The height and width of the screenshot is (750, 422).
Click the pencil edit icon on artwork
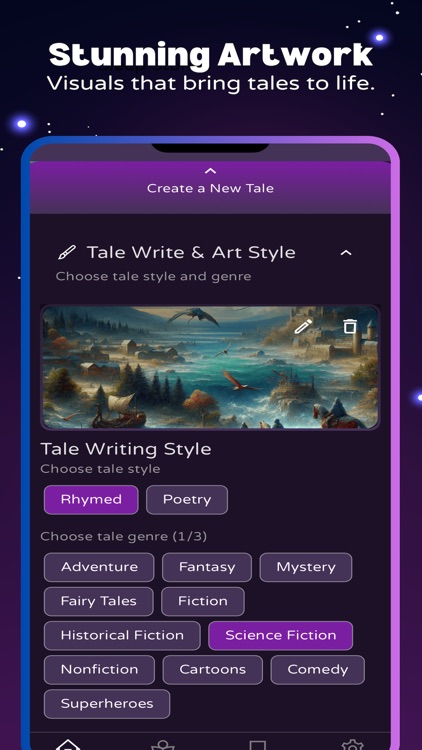coord(303,327)
